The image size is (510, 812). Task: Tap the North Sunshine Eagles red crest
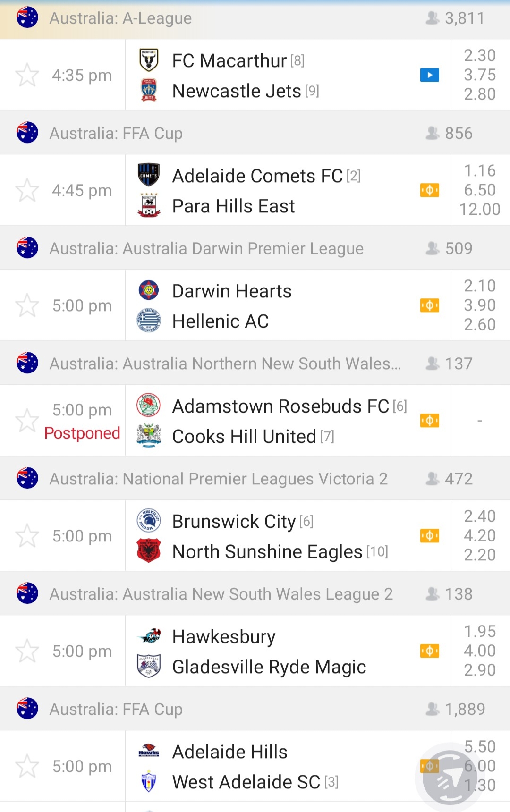coord(149,551)
